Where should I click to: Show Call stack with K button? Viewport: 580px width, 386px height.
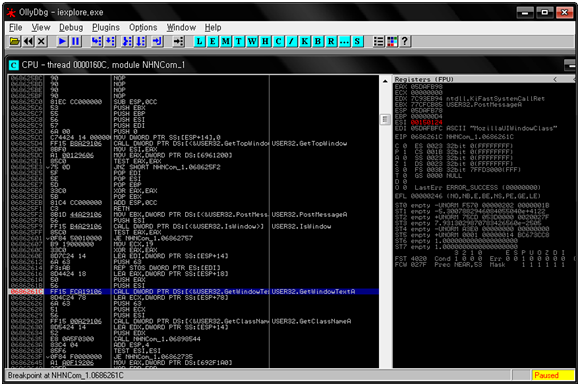(x=305, y=41)
